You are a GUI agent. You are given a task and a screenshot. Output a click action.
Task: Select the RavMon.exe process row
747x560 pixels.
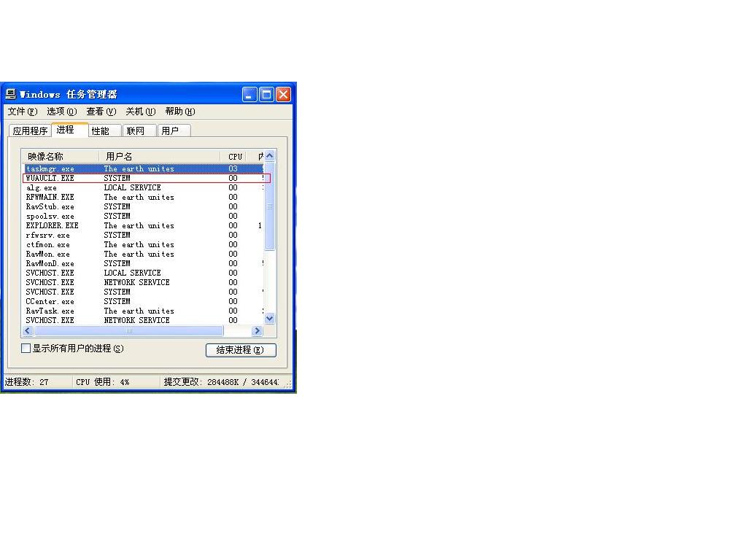point(143,254)
